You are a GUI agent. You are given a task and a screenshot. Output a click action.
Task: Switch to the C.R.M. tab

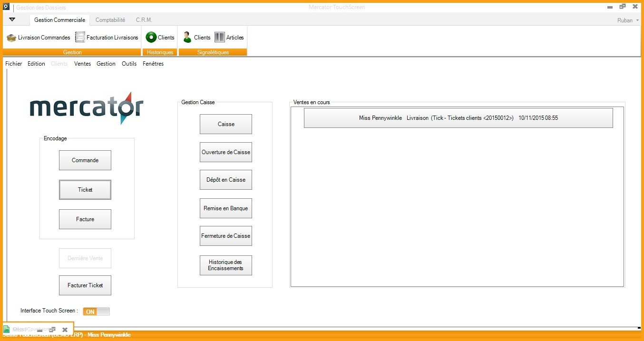[x=144, y=20]
